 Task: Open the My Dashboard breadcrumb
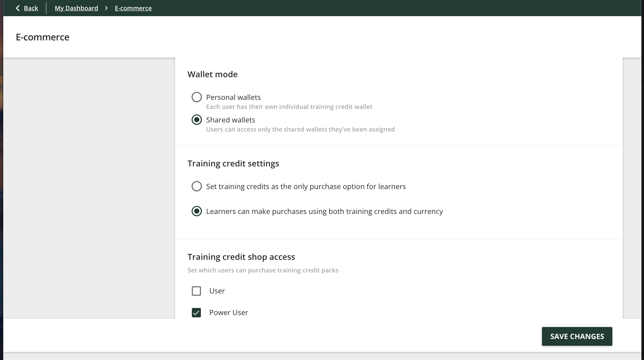[76, 8]
